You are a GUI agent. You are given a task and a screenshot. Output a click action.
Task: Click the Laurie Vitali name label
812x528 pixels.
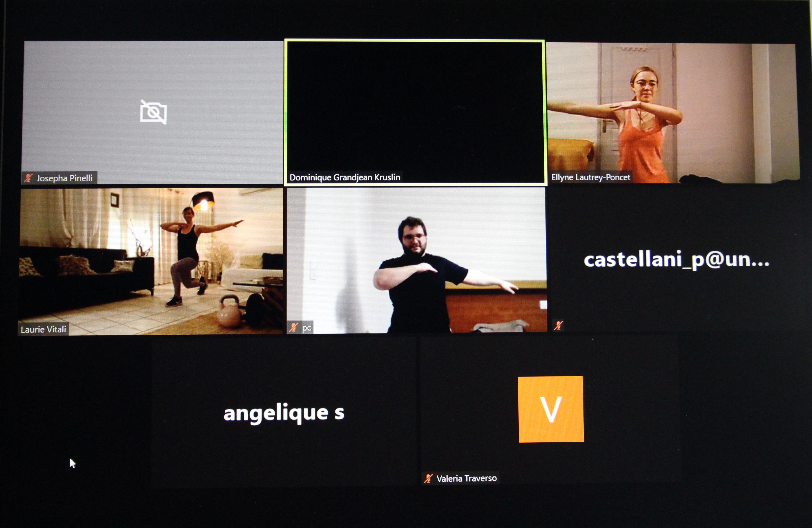click(x=43, y=329)
